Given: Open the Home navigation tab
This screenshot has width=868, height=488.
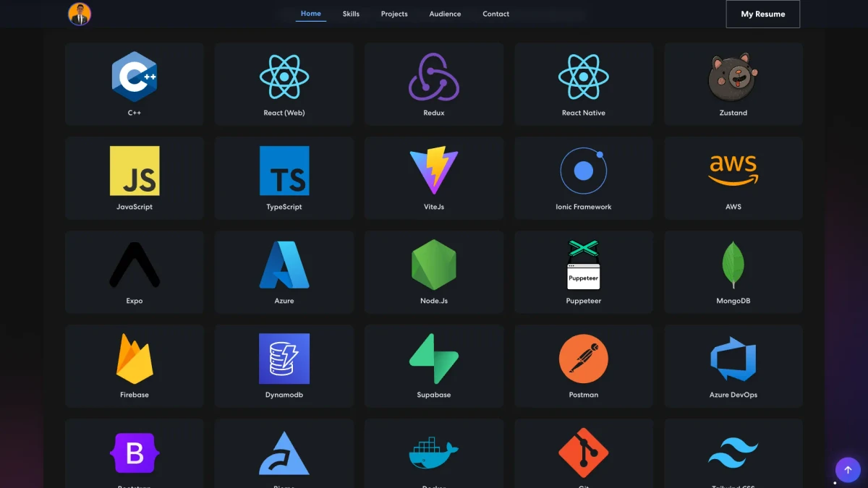Looking at the screenshot, I should click(x=311, y=14).
